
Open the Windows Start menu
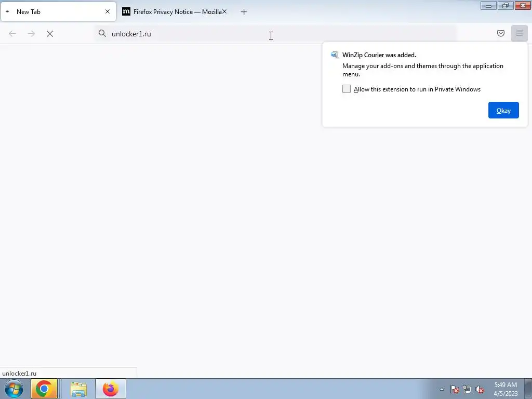pyautogui.click(x=14, y=389)
